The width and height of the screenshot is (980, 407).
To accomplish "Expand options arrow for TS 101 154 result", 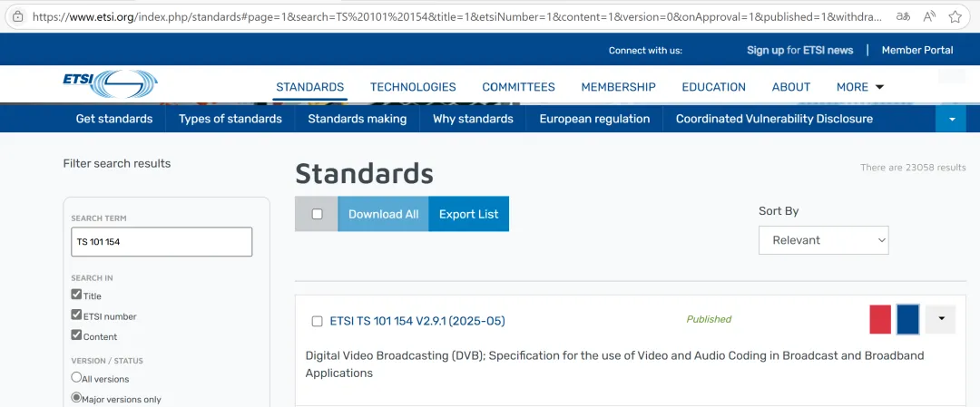I will point(940,319).
